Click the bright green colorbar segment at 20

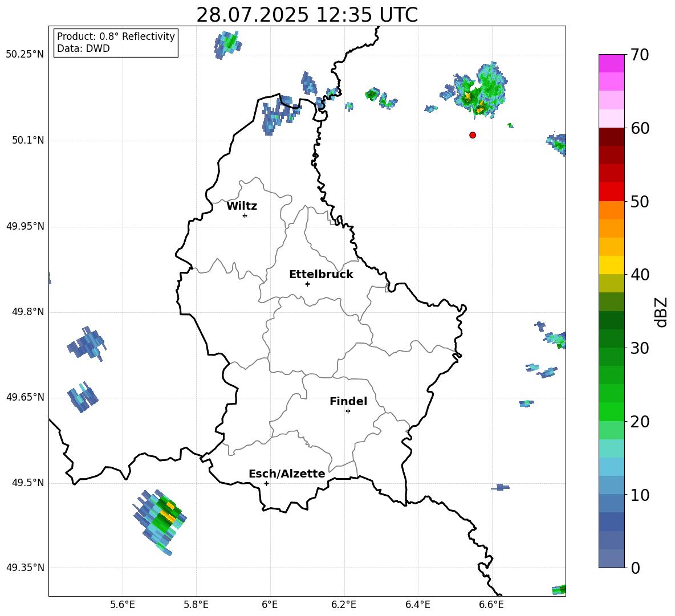tap(612, 412)
